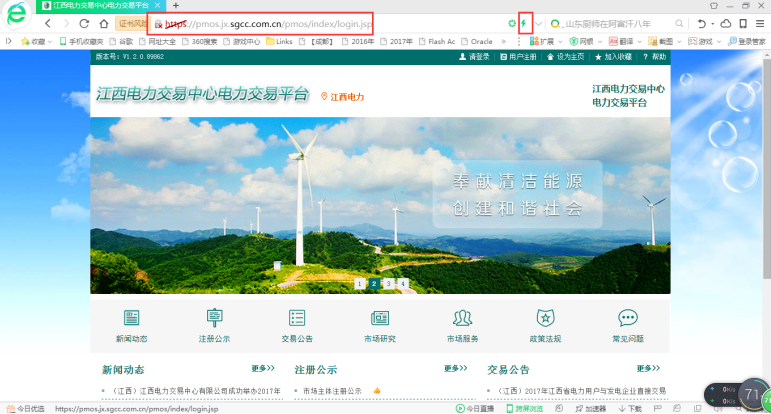Viewport: 771px width, 414px height.
Task: Select the 交易公告 trading announcement icon
Action: click(x=297, y=318)
